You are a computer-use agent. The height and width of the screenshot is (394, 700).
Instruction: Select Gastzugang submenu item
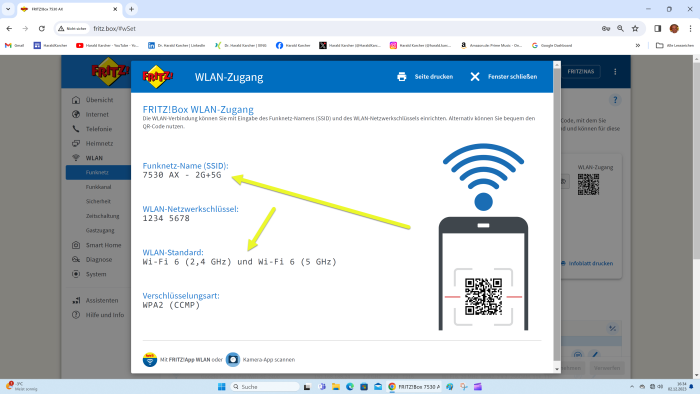[x=100, y=230]
